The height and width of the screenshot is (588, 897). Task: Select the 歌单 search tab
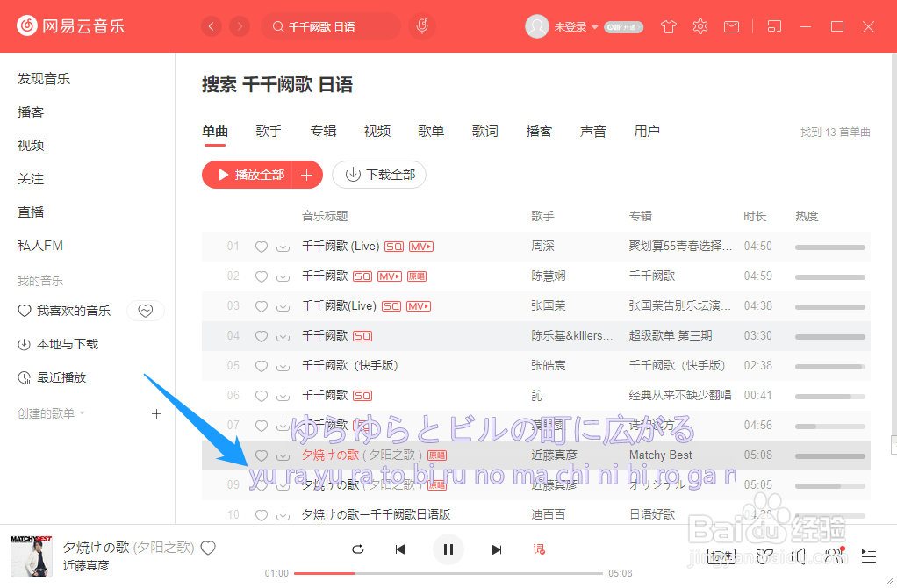pos(431,132)
